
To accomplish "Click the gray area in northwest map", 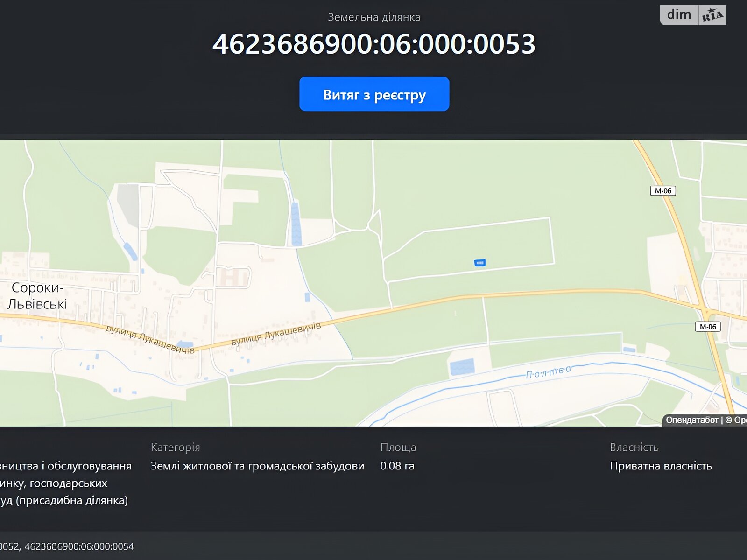I will [x=128, y=204].
